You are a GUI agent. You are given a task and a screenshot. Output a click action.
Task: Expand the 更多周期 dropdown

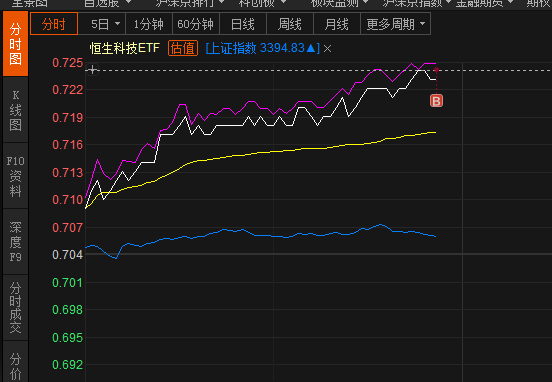395,24
